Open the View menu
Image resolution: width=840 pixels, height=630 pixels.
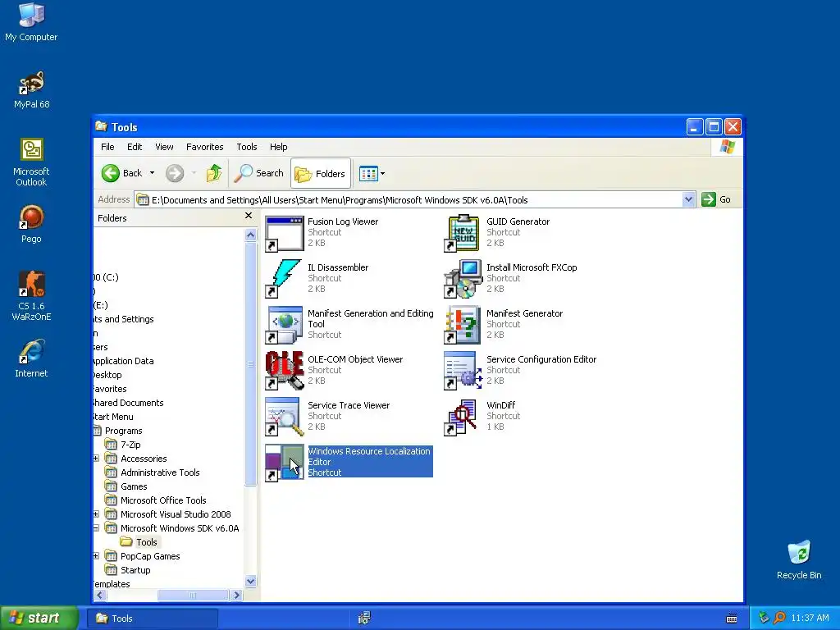pyautogui.click(x=164, y=147)
